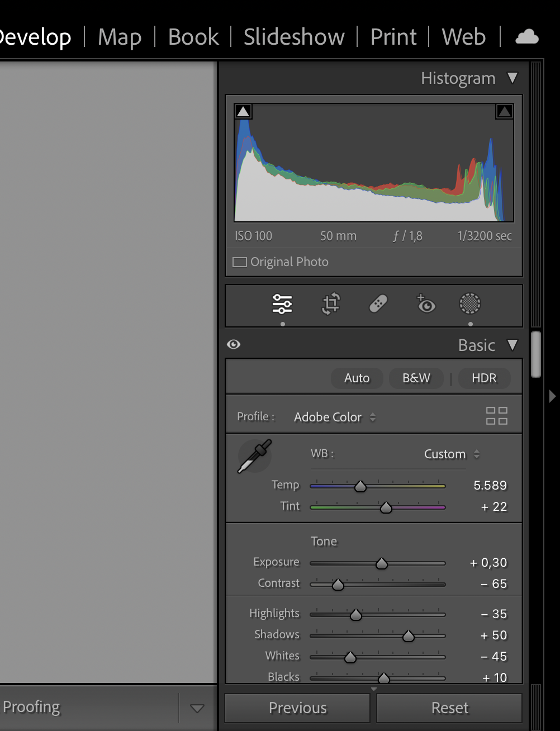Pick the White Balance eyedropper
The width and height of the screenshot is (560, 731).
pyautogui.click(x=254, y=456)
